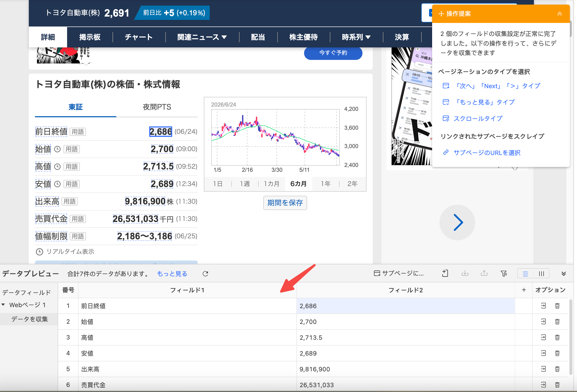Click the move icon for row 3 高値
The image size is (577, 392).
(x=544, y=337)
